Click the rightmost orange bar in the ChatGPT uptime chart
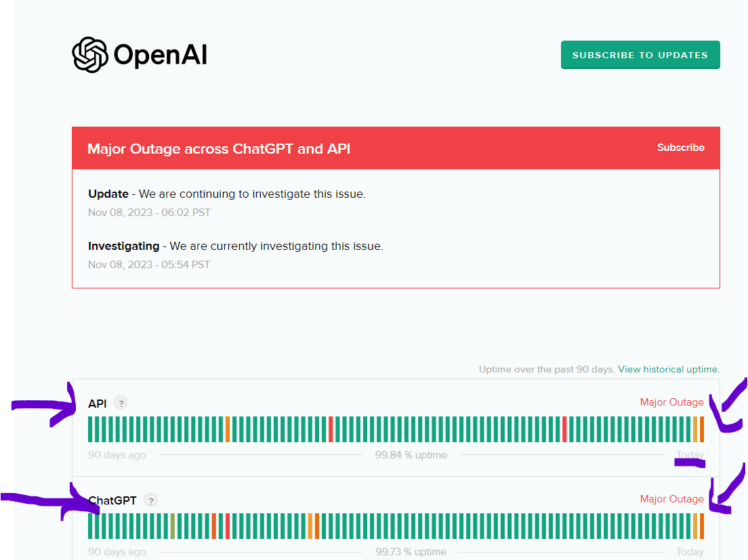 tap(702, 526)
